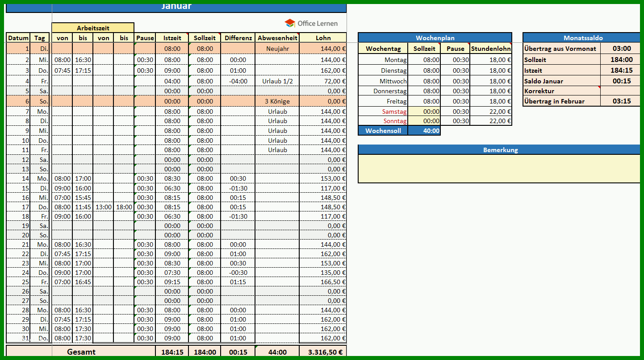
Task: Select the Saldo Januar label
Action: coord(562,81)
